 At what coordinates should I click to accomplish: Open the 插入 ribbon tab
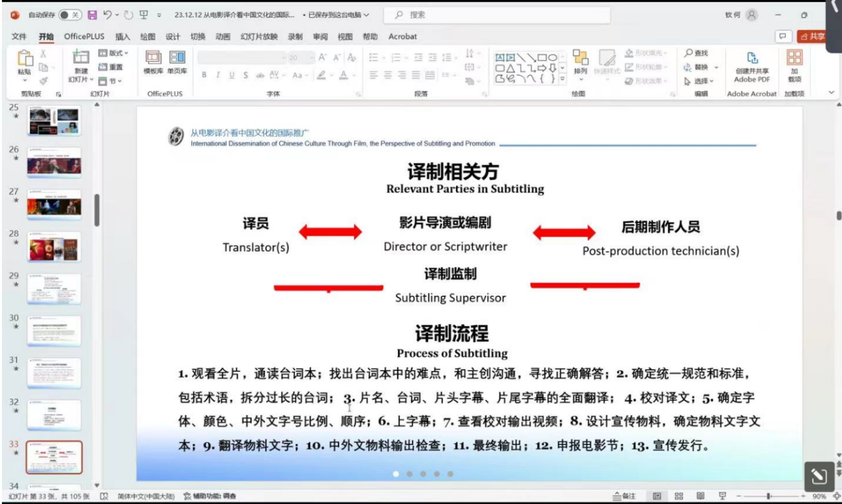(x=123, y=37)
